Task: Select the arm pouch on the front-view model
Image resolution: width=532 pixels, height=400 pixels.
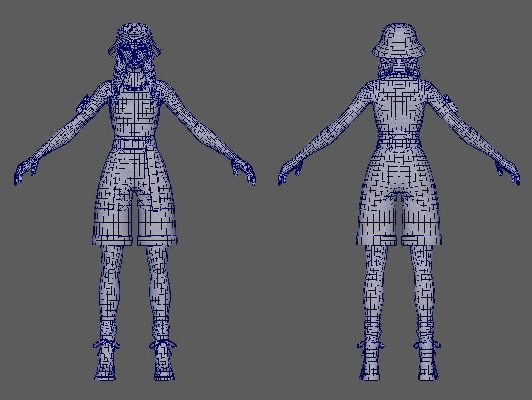Action: [x=84, y=104]
